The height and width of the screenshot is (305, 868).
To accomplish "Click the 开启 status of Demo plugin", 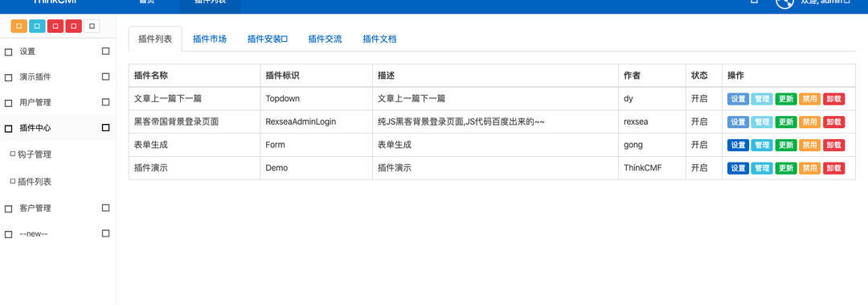I will [x=699, y=168].
